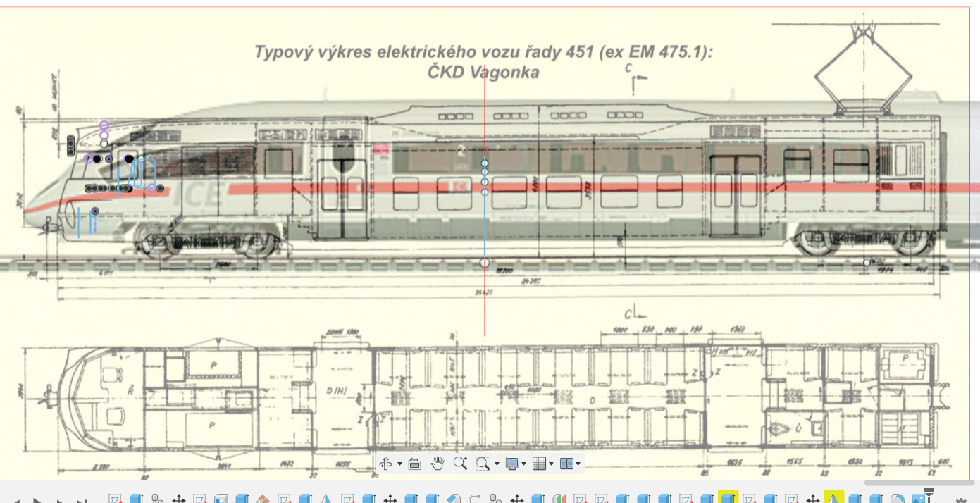Expand the Zoom Window dropdown arrow
This screenshot has width=980, height=503.
point(496,464)
